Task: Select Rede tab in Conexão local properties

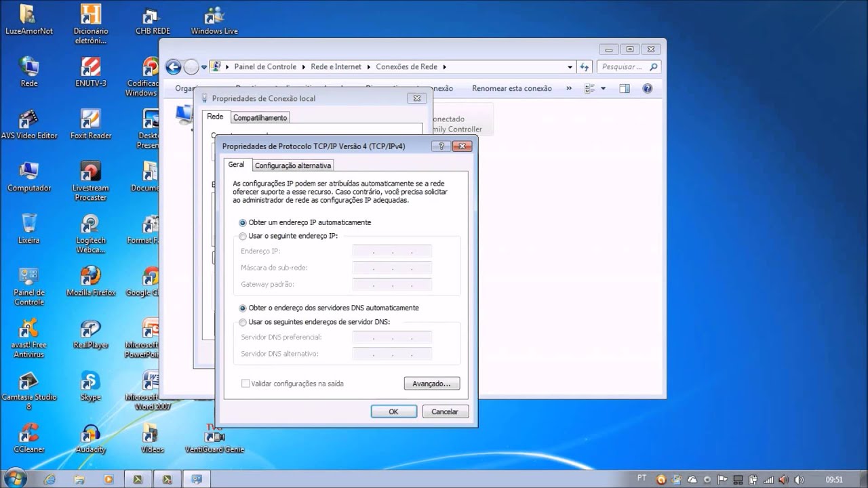Action: [215, 117]
